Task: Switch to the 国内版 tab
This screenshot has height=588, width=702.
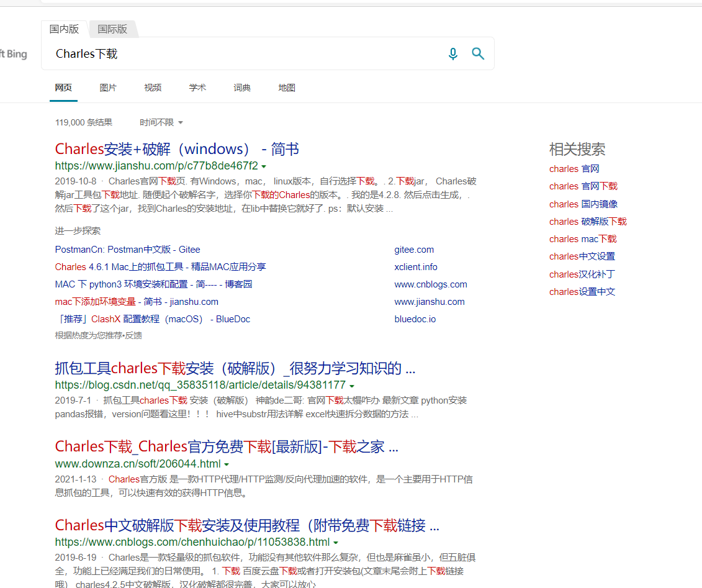Action: click(x=64, y=29)
